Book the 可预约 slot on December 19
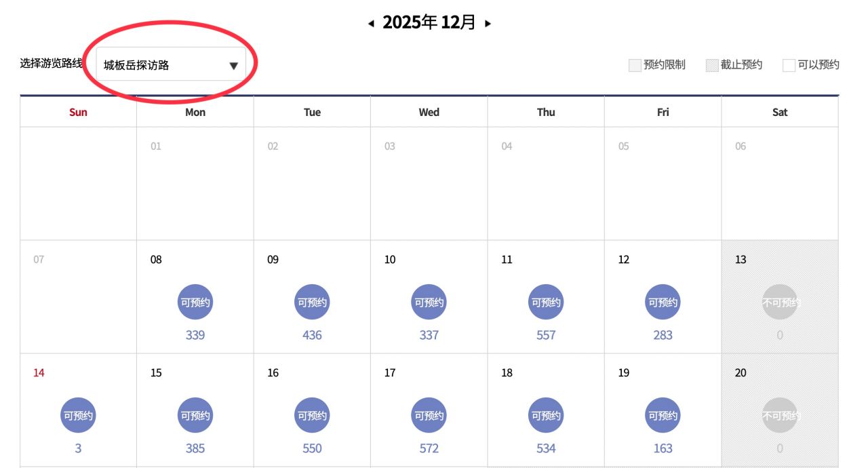The image size is (868, 468). (x=663, y=415)
